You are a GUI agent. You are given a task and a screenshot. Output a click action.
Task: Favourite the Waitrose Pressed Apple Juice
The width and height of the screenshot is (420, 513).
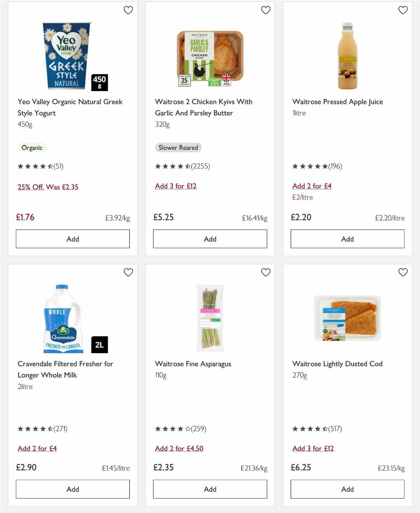click(403, 10)
